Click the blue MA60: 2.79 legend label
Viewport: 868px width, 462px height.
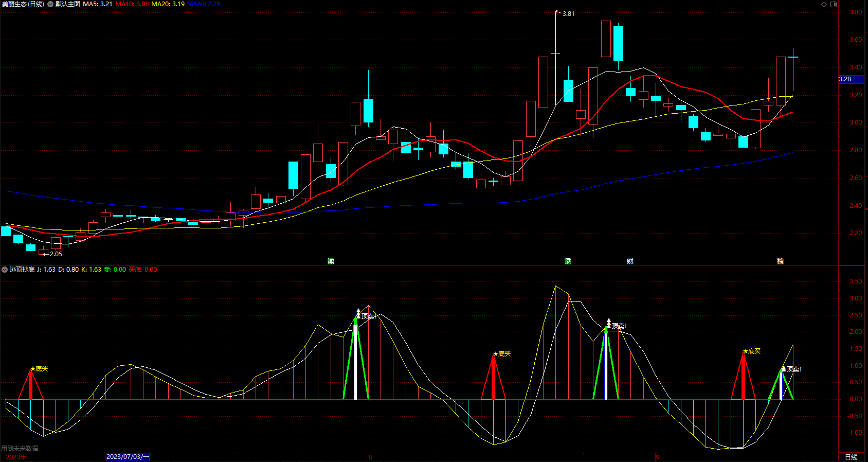click(x=204, y=4)
